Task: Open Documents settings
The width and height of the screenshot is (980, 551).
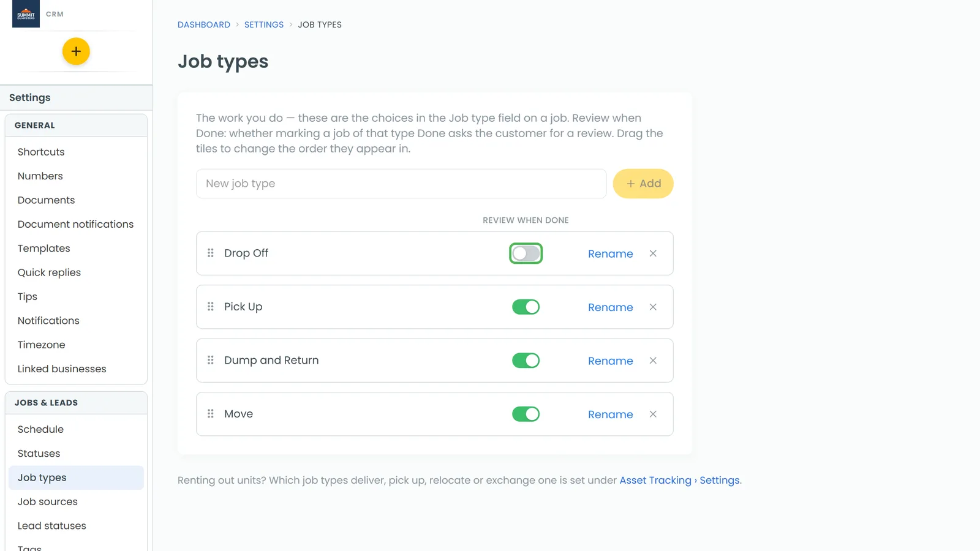Action: click(x=76, y=200)
